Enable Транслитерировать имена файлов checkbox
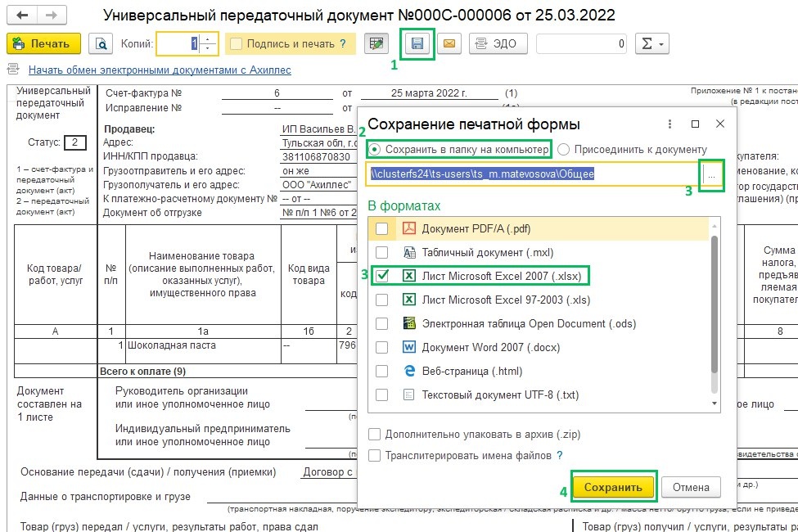The width and height of the screenshot is (798, 532). [x=375, y=456]
